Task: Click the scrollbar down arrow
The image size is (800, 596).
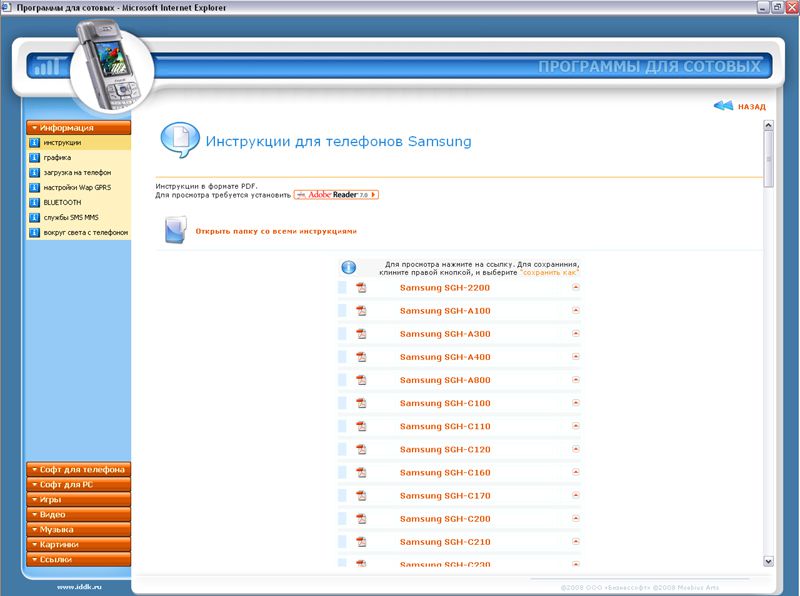Action: tap(768, 561)
